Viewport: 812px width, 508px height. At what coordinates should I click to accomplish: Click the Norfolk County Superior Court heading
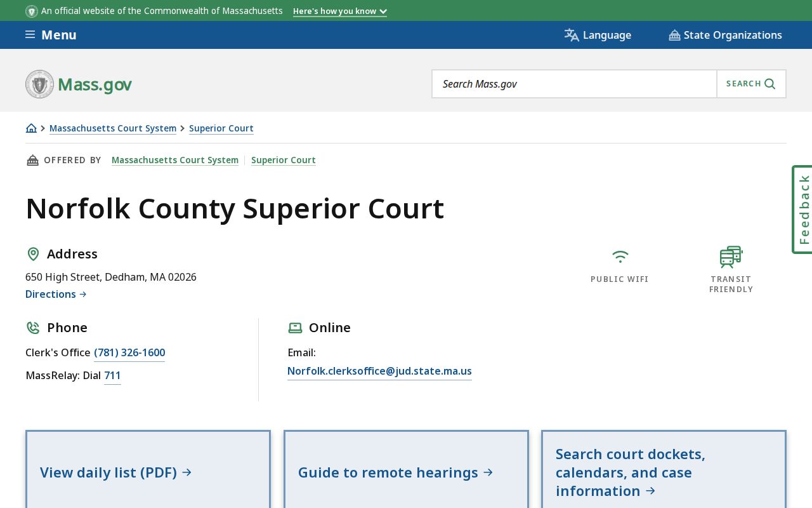click(x=235, y=209)
